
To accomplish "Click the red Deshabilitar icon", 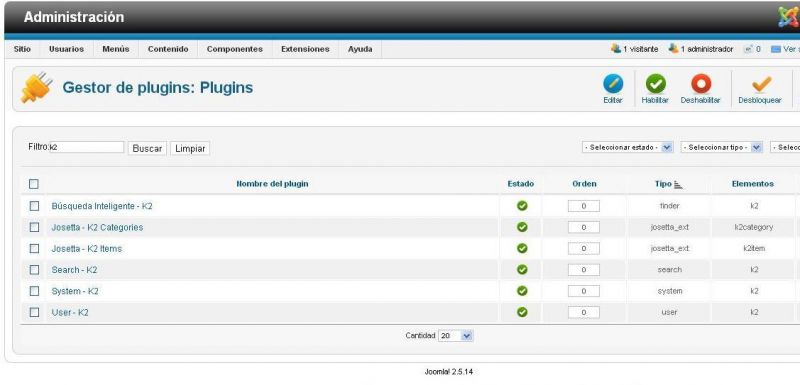I will point(701,84).
